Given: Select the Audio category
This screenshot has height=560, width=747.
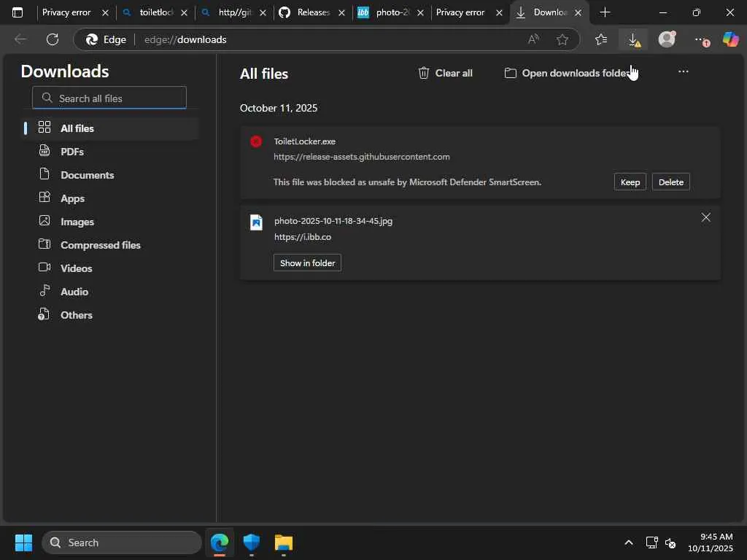Looking at the screenshot, I should [111, 292].
